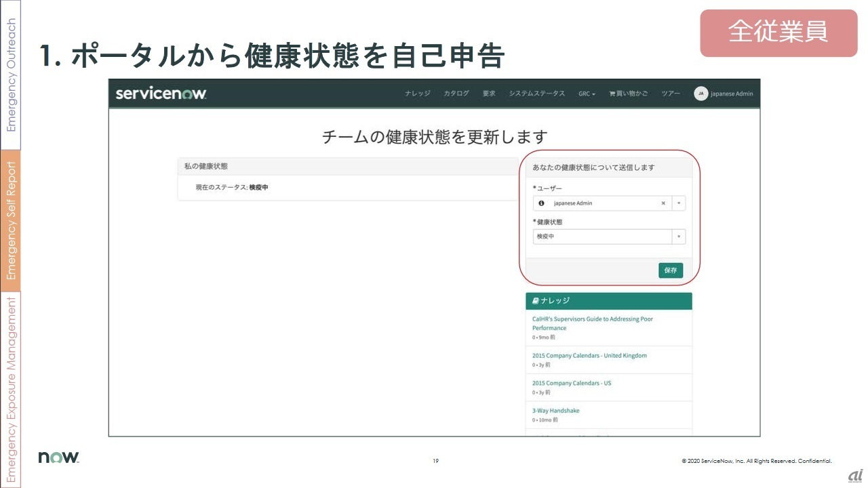Image resolution: width=868 pixels, height=488 pixels.
Task: Open the ナレッジ menu in the top navigation
Action: click(x=417, y=94)
